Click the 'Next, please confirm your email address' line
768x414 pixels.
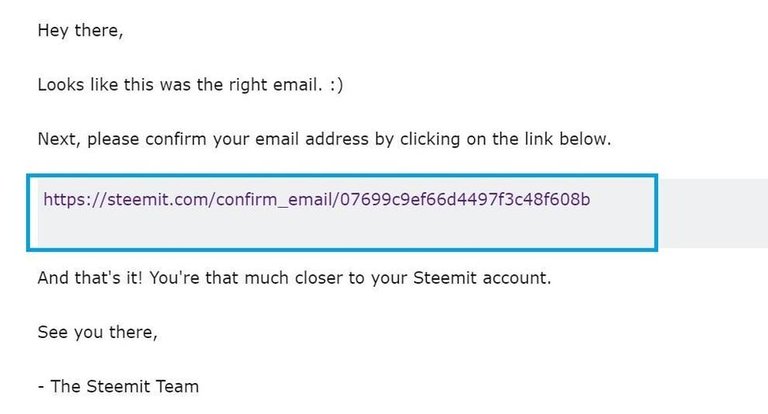point(324,139)
